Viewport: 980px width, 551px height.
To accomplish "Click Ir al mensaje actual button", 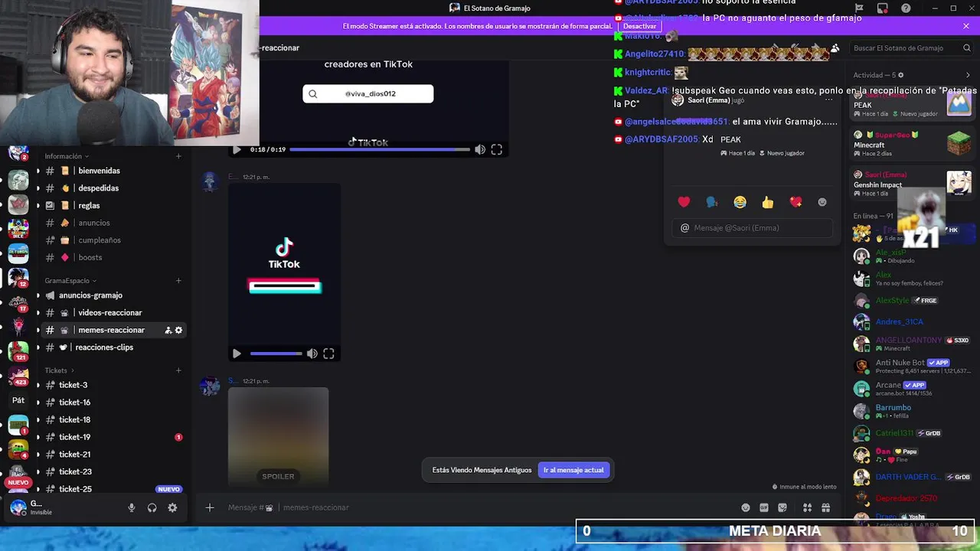I will 573,470.
